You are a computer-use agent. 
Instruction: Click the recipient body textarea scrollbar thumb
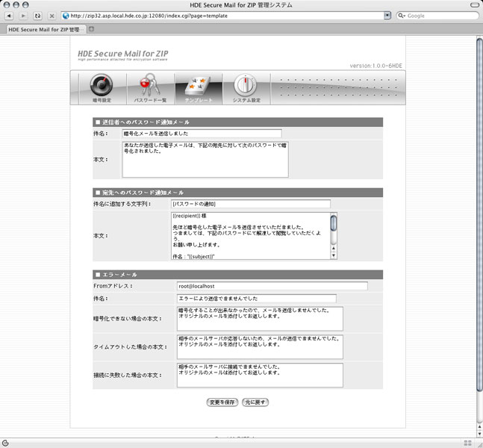334,223
